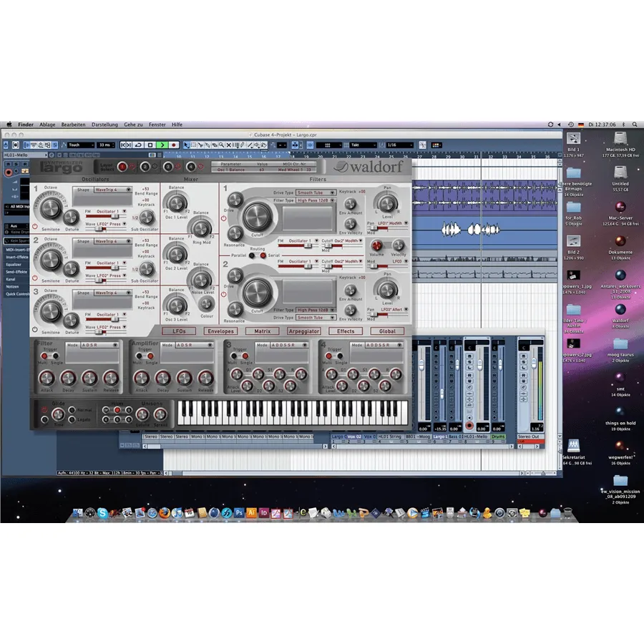
Task: Open the Arpeggiator page in Largo
Action: 304,331
